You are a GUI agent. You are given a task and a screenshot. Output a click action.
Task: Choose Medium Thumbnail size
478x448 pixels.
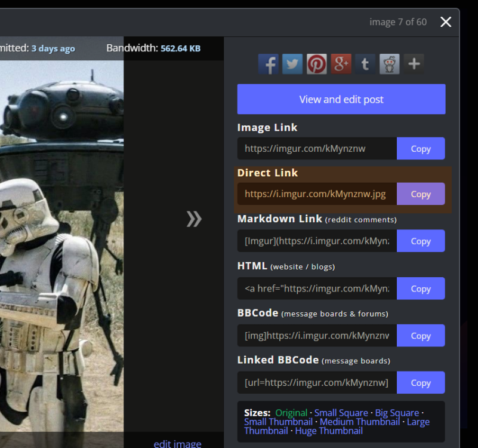click(360, 422)
